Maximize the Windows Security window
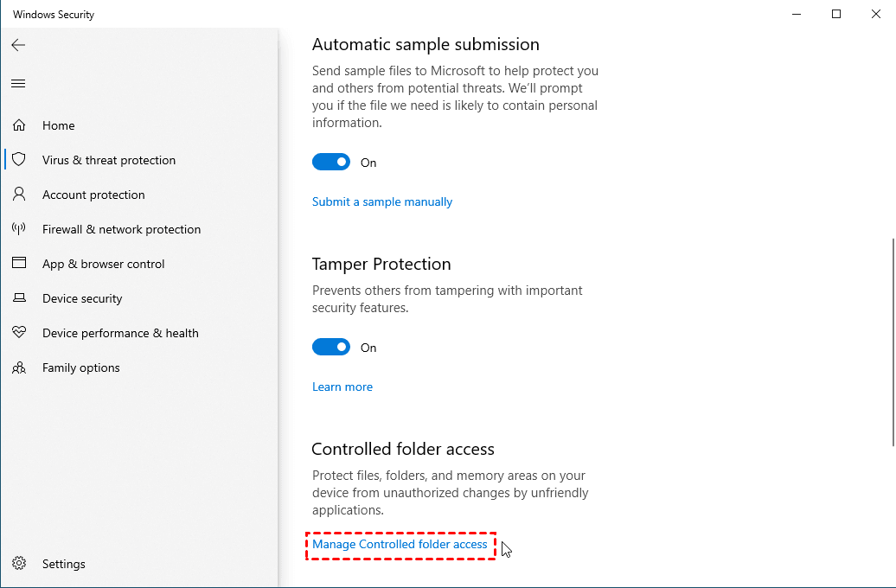The image size is (896, 588). coord(836,14)
